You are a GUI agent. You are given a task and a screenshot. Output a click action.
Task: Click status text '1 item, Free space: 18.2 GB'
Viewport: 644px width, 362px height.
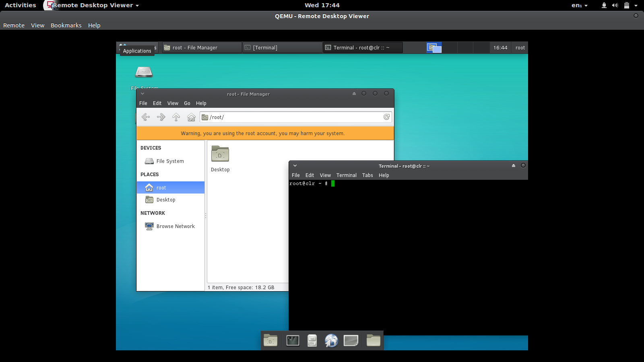tap(241, 288)
